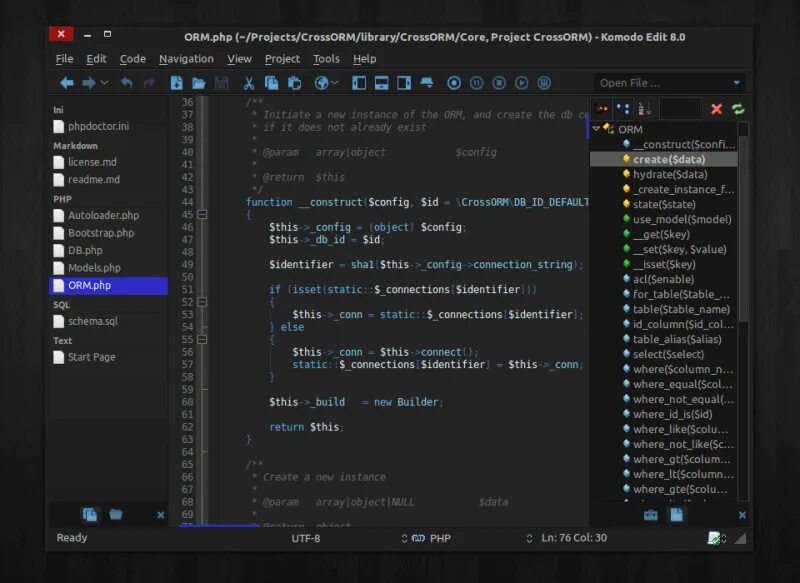This screenshot has height=583, width=800.
Task: Click the Paste clipboard icon
Action: (x=294, y=83)
